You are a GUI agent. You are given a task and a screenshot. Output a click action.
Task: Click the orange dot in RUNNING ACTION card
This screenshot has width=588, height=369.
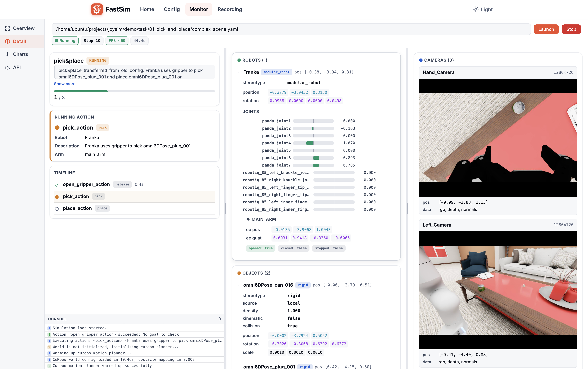pyautogui.click(x=57, y=127)
